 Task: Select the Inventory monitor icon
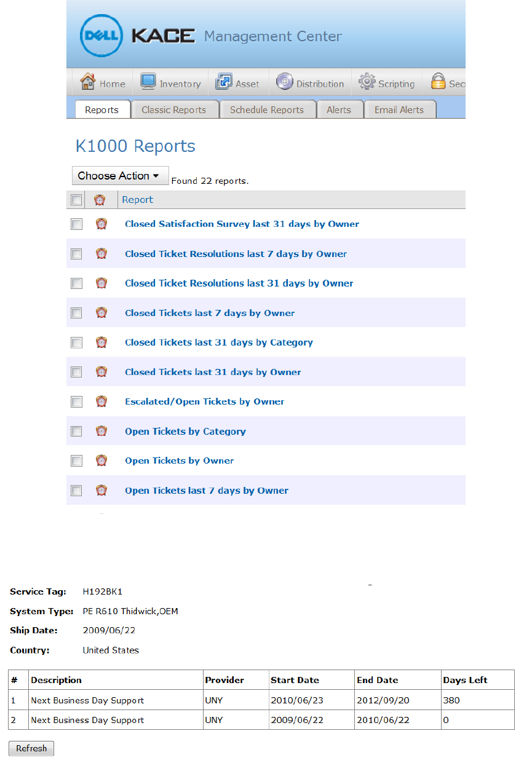pos(148,82)
